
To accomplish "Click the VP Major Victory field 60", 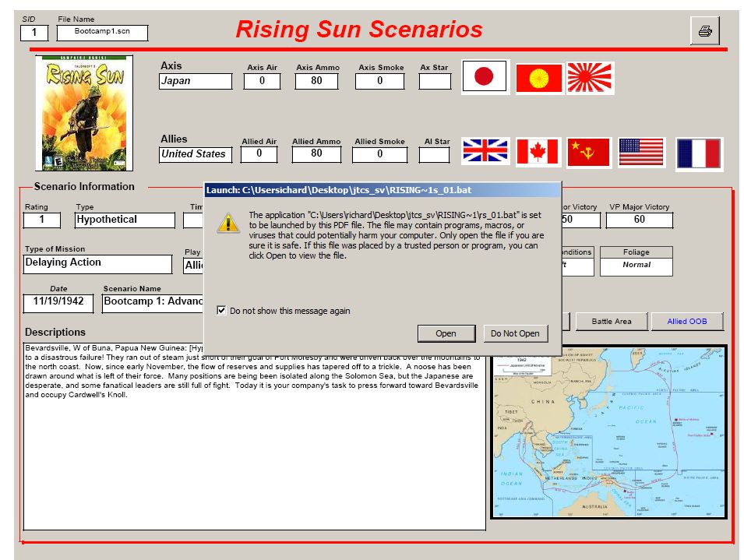I will [x=639, y=220].
